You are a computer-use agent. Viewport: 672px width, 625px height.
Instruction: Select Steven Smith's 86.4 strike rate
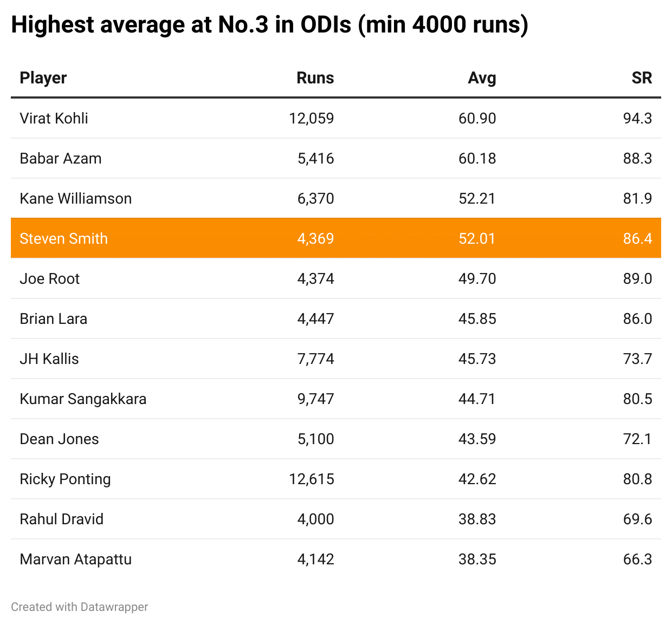[637, 238]
